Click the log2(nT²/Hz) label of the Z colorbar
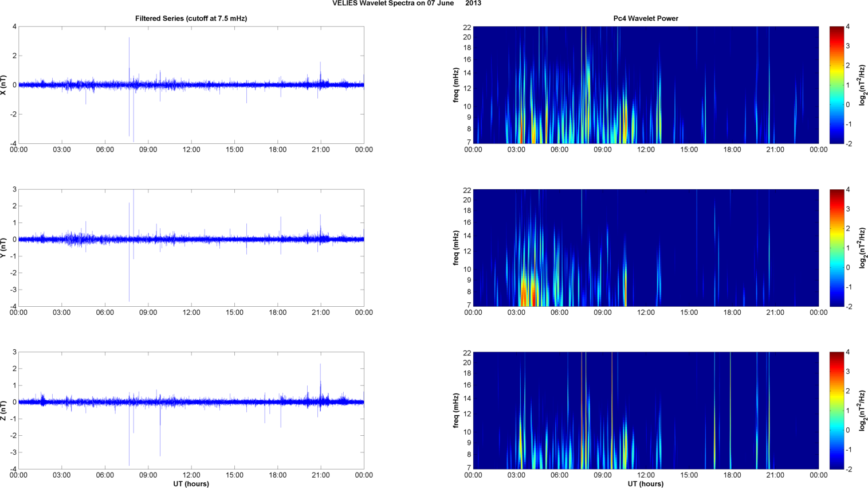Screen dimensions: 868x488 862,411
